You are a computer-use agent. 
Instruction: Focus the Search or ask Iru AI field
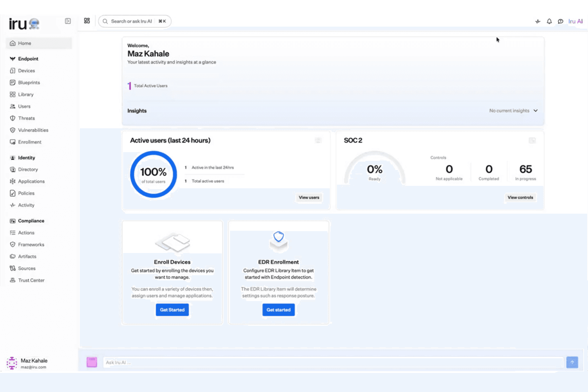coord(135,21)
